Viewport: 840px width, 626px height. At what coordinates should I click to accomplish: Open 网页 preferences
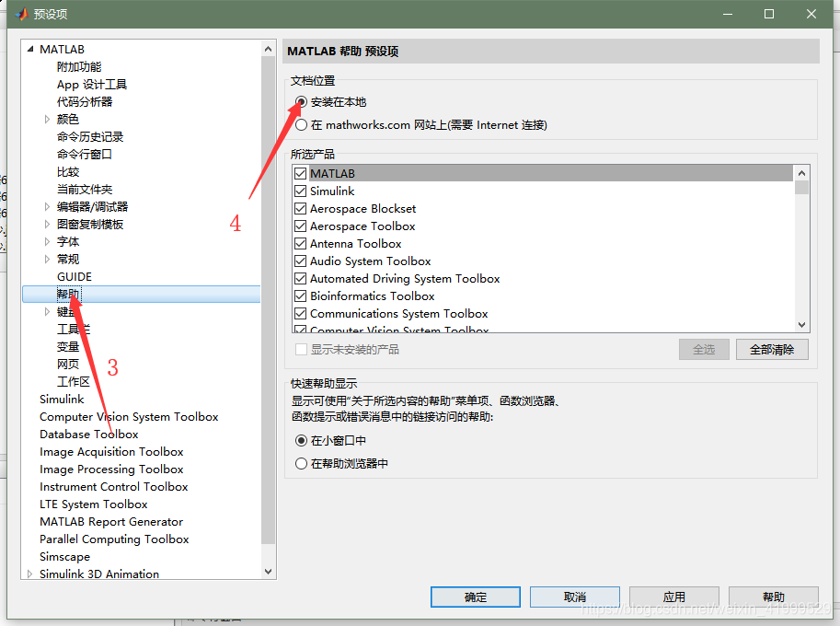tap(68, 364)
